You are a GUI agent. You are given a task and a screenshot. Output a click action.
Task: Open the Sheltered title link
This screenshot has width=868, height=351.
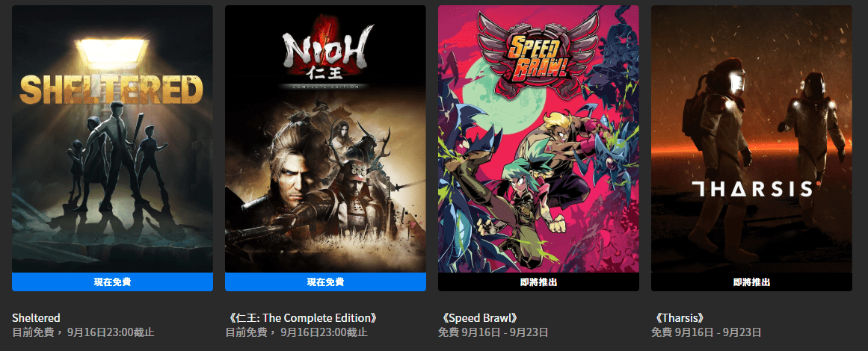click(36, 318)
